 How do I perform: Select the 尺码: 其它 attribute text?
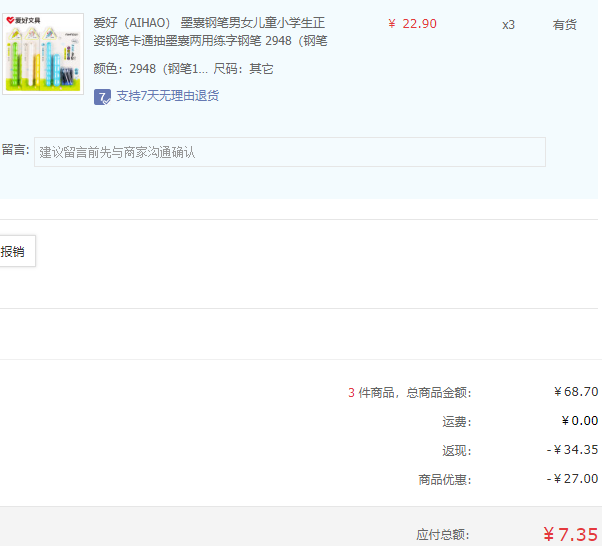pyautogui.click(x=243, y=69)
